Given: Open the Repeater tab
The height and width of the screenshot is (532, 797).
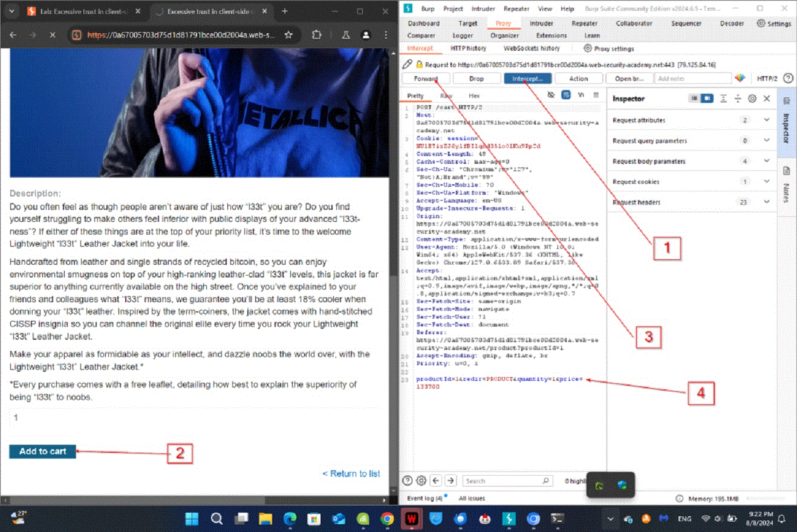Looking at the screenshot, I should pos(584,23).
